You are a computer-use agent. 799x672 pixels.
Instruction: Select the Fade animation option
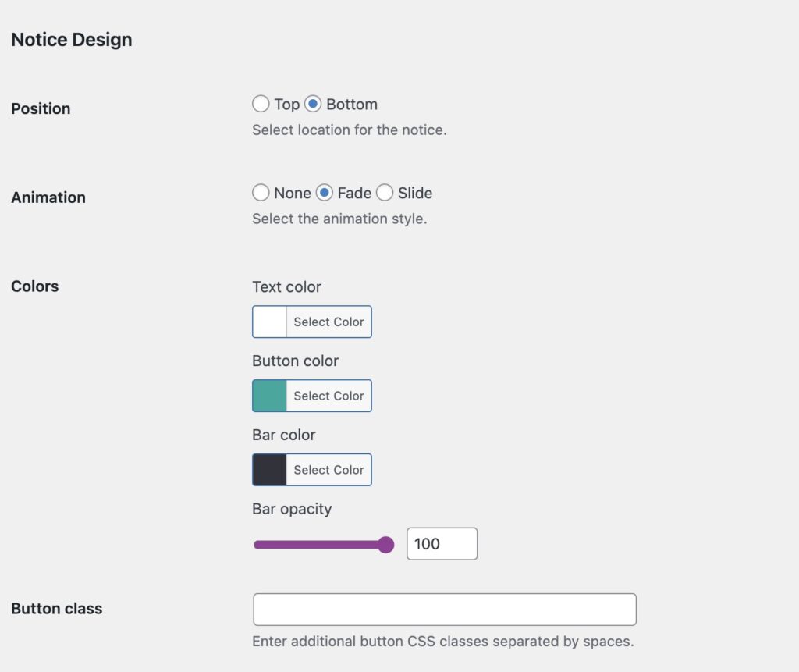click(x=324, y=193)
